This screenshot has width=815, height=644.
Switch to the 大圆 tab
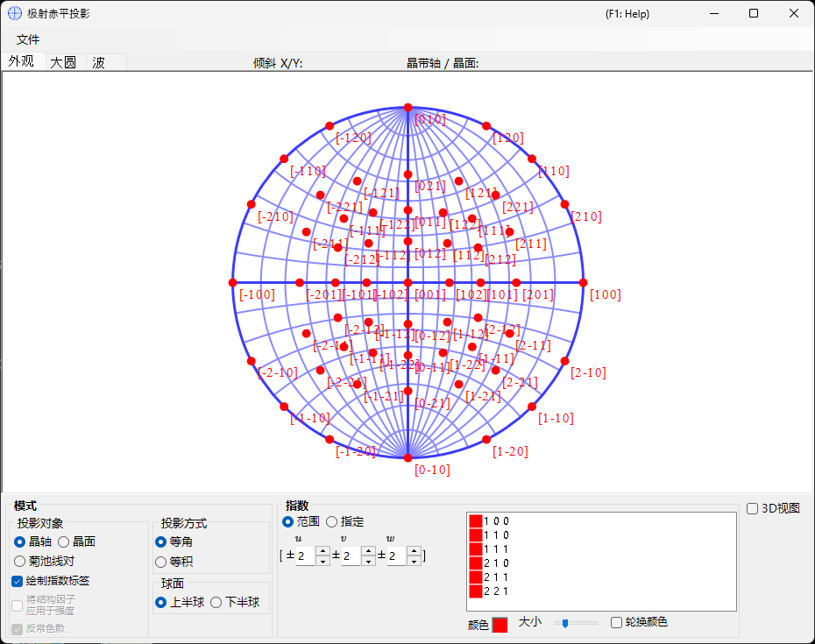coord(63,62)
